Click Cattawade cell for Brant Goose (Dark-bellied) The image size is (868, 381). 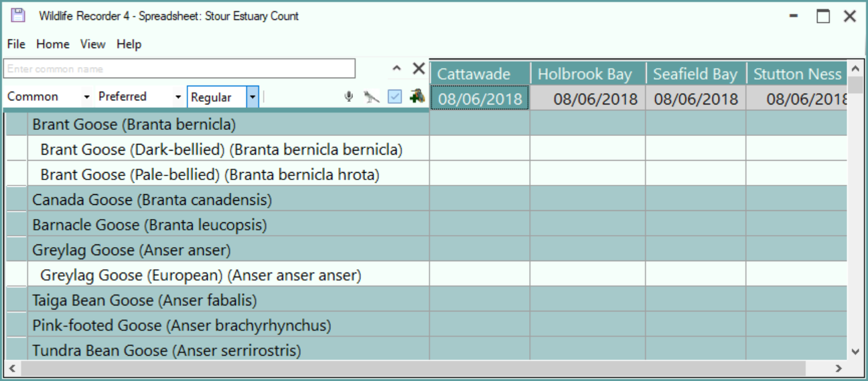pos(480,149)
